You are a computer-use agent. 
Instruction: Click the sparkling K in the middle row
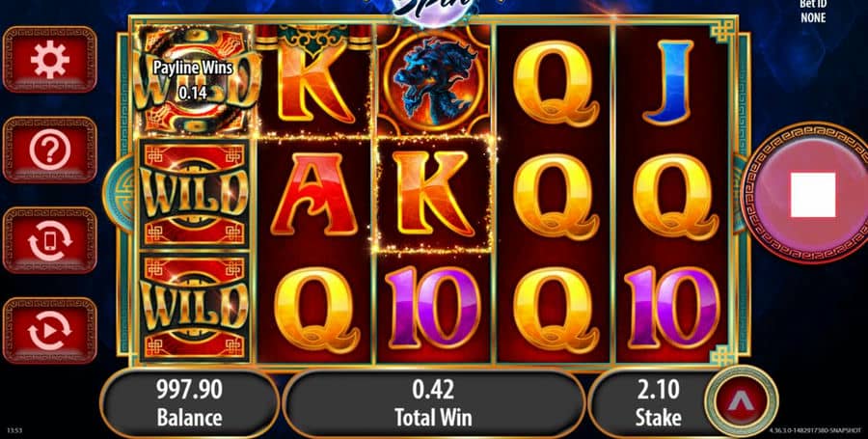pyautogui.click(x=433, y=194)
